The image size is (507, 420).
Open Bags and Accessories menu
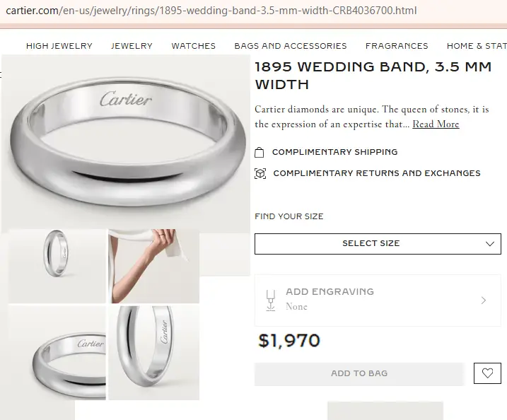291,46
